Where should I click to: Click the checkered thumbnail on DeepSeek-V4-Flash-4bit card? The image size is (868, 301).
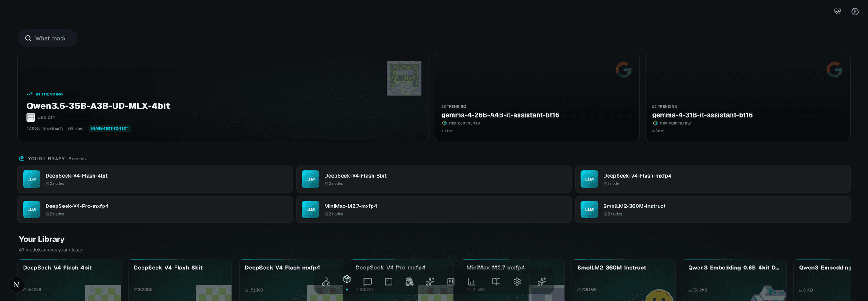click(x=103, y=293)
